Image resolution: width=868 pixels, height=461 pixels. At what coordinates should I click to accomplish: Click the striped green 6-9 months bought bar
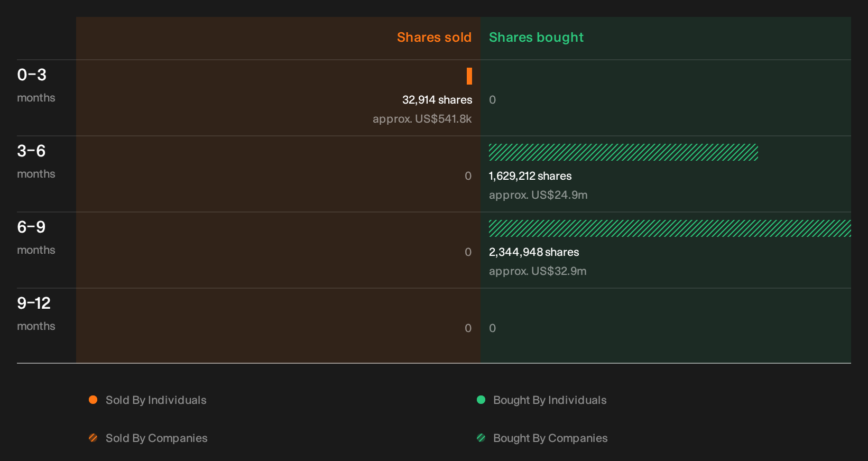click(670, 228)
